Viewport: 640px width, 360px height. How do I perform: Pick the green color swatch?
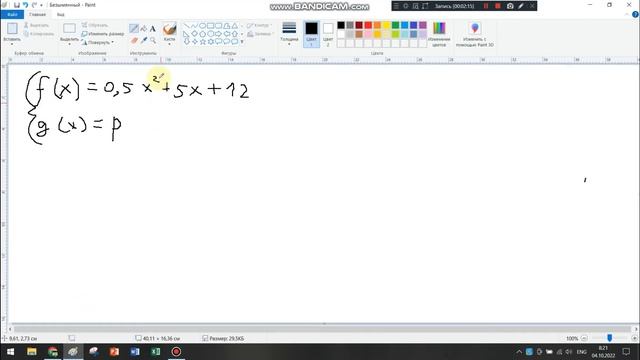coord(396,25)
